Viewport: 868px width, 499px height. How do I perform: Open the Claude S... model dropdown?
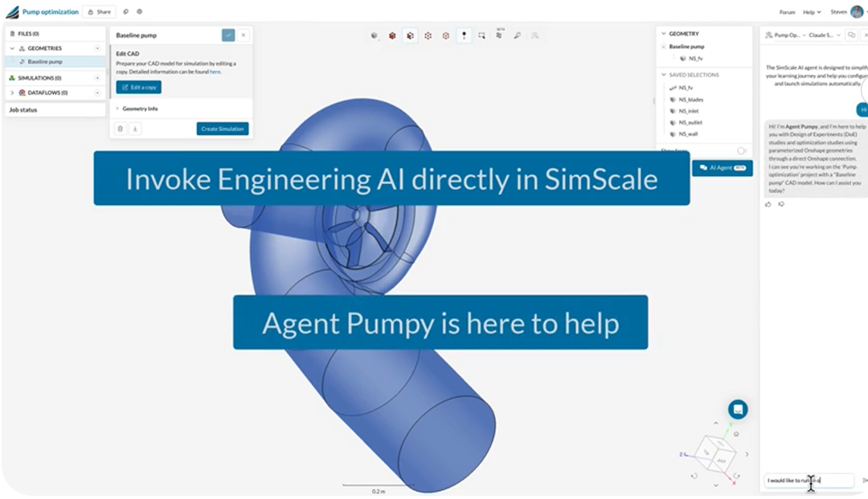click(825, 35)
